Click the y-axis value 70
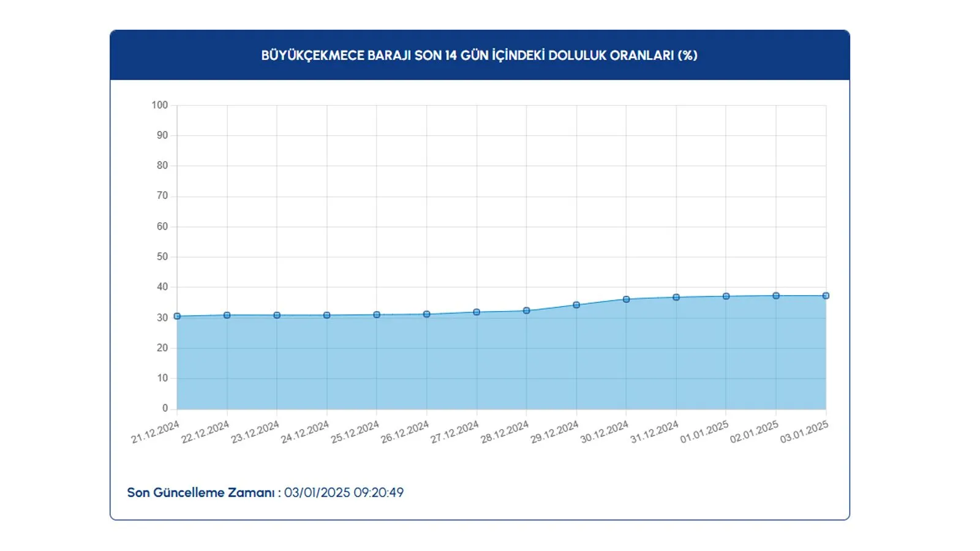Screen dimensions: 980x551 162,196
